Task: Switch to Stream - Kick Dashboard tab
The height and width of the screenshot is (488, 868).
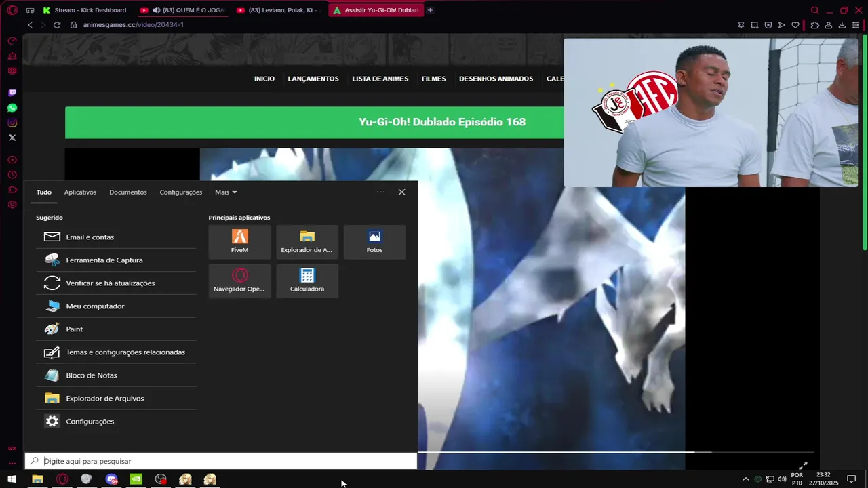Action: pos(85,10)
